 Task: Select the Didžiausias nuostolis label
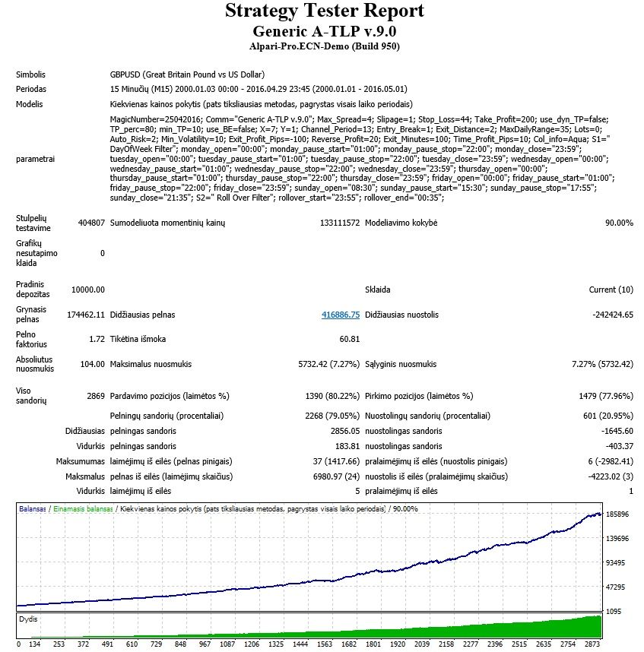(401, 315)
